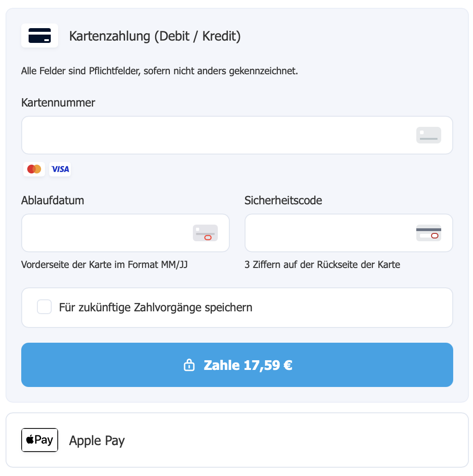Click the card icon inside the Kartennummer field

click(x=428, y=135)
